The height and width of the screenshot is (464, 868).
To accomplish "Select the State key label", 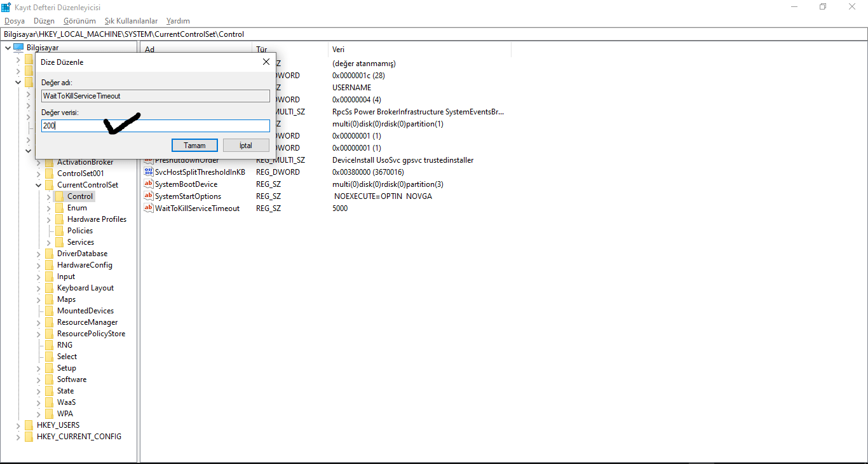I will tap(65, 391).
